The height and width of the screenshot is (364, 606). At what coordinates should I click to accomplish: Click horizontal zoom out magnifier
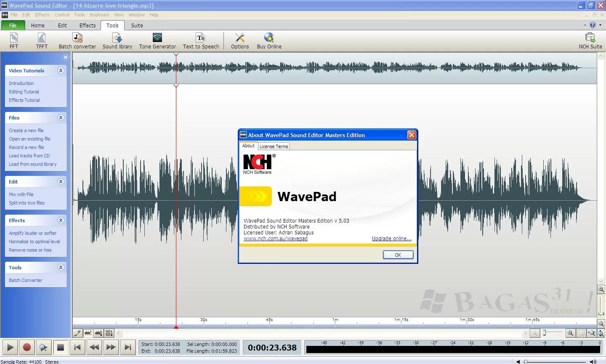pyautogui.click(x=535, y=333)
